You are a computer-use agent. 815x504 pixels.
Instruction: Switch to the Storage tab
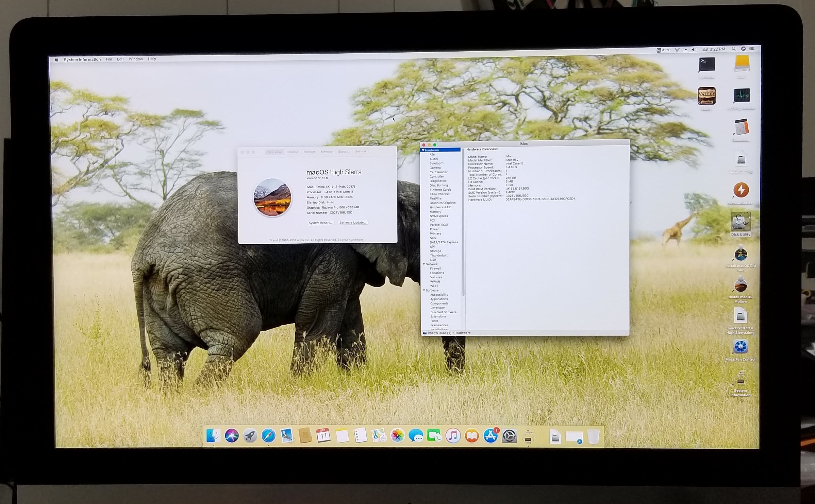click(x=310, y=152)
